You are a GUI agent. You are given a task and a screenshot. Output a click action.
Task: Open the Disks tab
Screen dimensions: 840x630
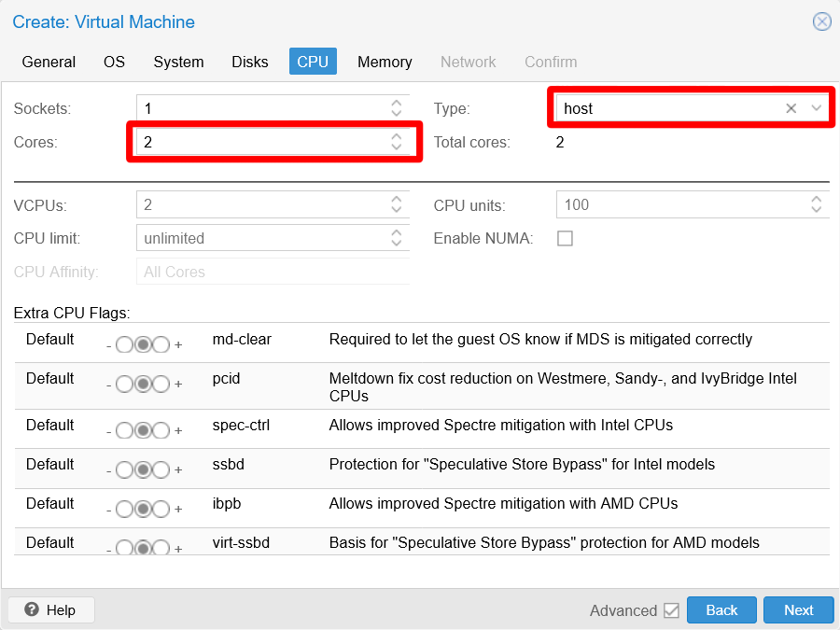pyautogui.click(x=249, y=62)
